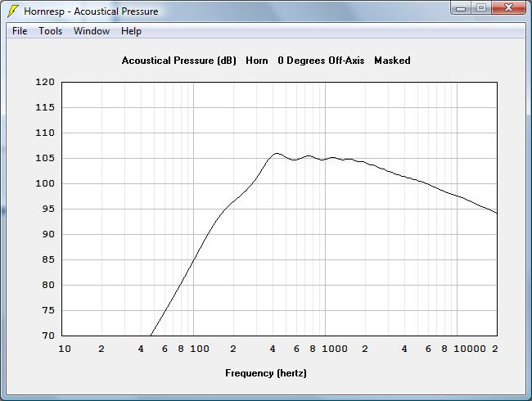Click the 80 dB y-axis value
Image resolution: width=532 pixels, height=401 pixels.
click(x=48, y=285)
